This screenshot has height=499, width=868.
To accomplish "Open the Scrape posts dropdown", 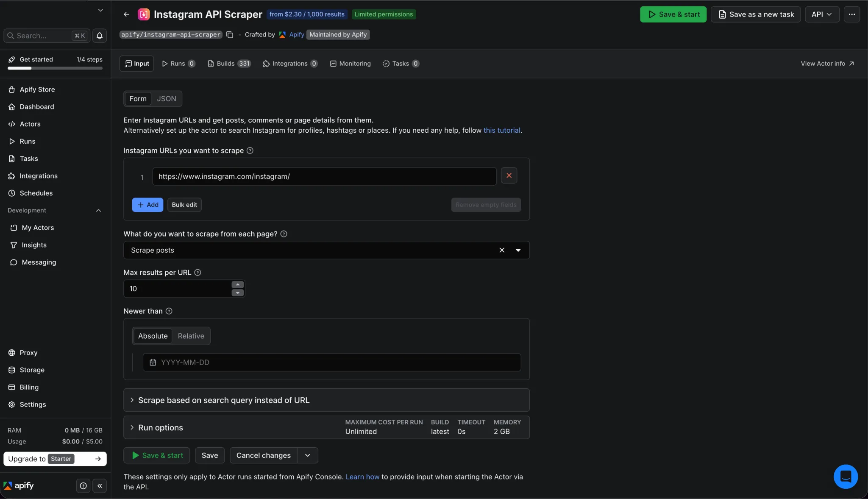I will tap(518, 250).
